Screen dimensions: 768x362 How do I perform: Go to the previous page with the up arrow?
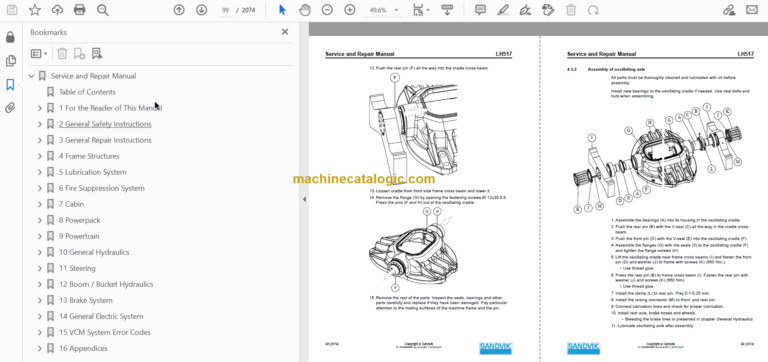coord(179,10)
